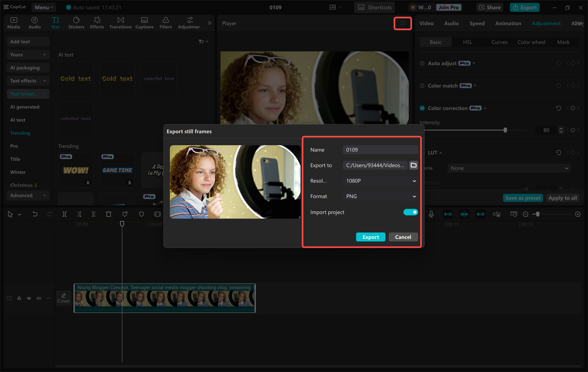Switch to the HSL tab
The image size is (588, 372).
pyautogui.click(x=467, y=42)
